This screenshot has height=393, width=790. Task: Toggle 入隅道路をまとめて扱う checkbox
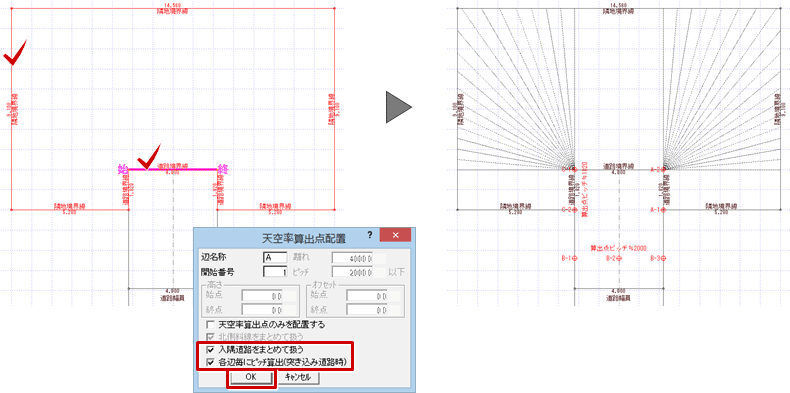click(x=210, y=349)
